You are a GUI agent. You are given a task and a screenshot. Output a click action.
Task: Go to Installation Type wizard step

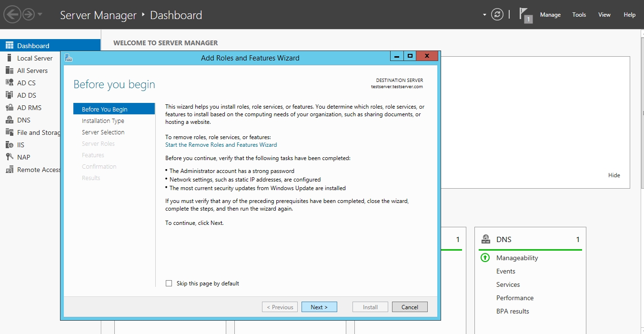[x=103, y=121]
